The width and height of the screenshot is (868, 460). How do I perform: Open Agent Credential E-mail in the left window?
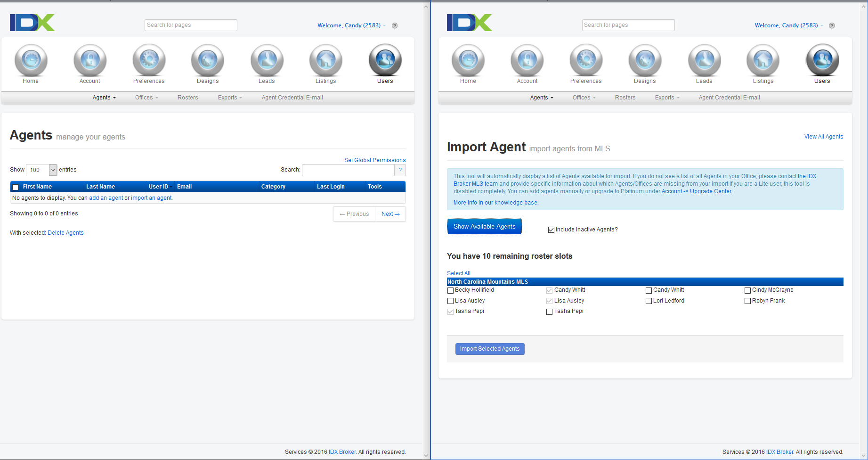pos(292,98)
